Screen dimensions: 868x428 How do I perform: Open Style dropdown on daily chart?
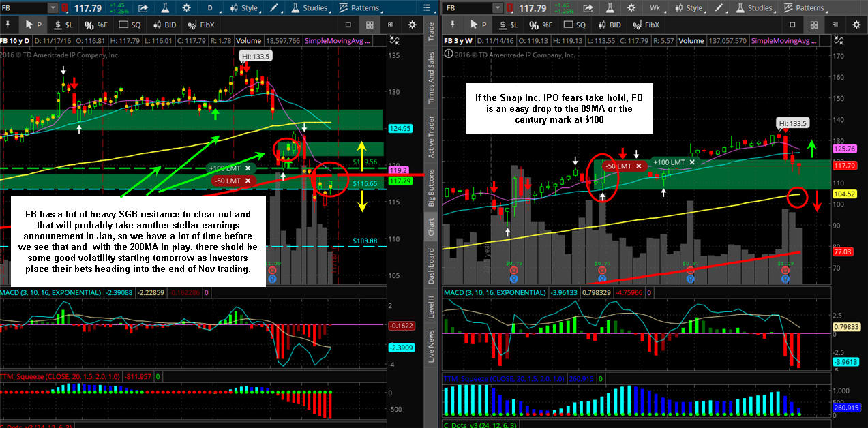coord(245,8)
